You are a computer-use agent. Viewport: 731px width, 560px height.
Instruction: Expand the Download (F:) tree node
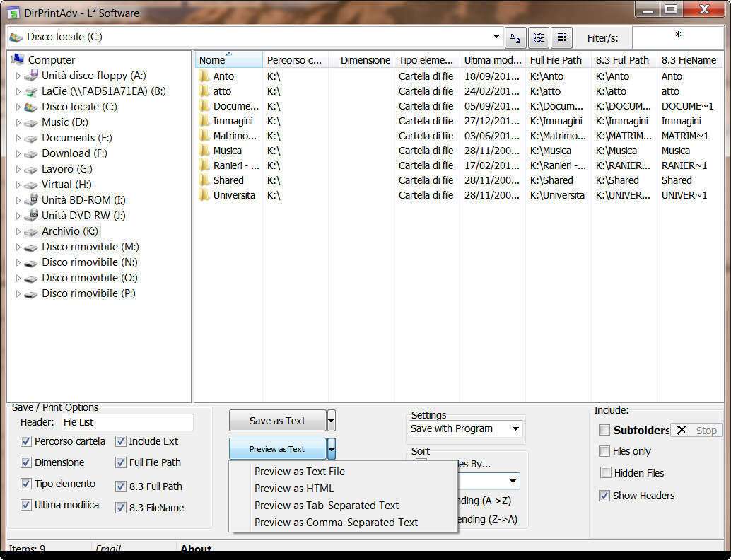point(18,153)
